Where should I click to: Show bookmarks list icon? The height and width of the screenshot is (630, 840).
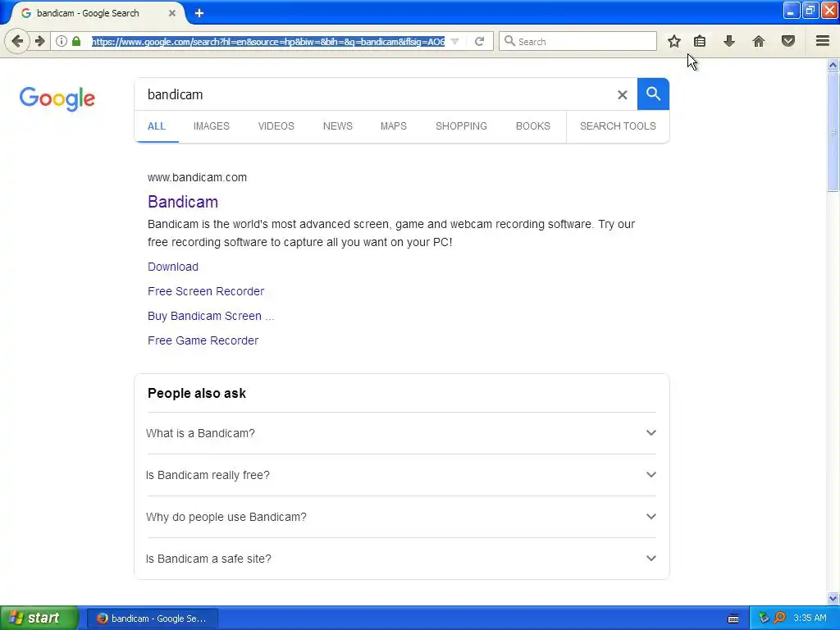pos(700,41)
